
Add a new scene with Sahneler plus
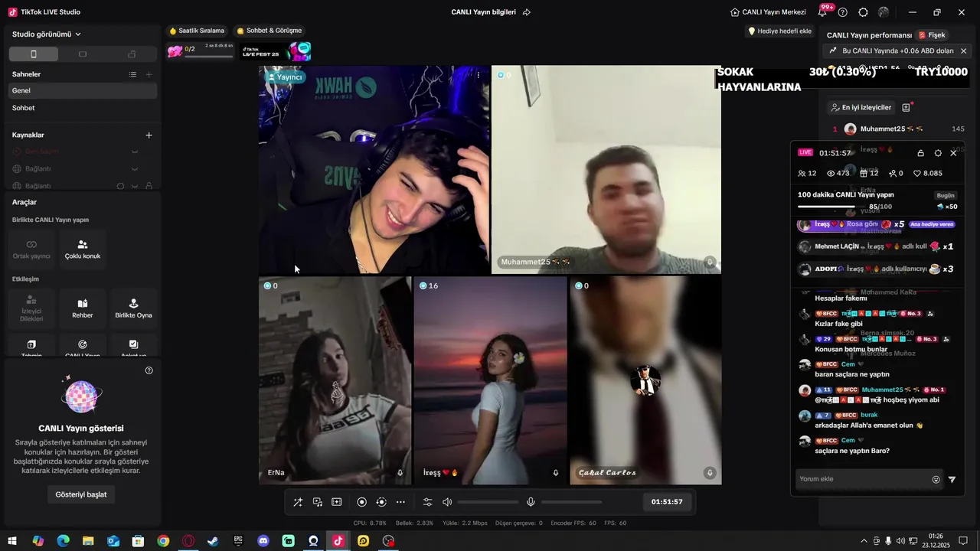pos(149,74)
